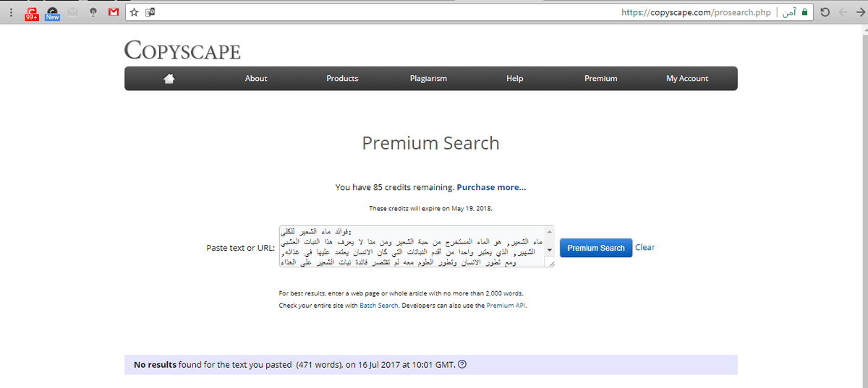The height and width of the screenshot is (388, 868).
Task: Open the Help menu item
Action: click(x=514, y=78)
